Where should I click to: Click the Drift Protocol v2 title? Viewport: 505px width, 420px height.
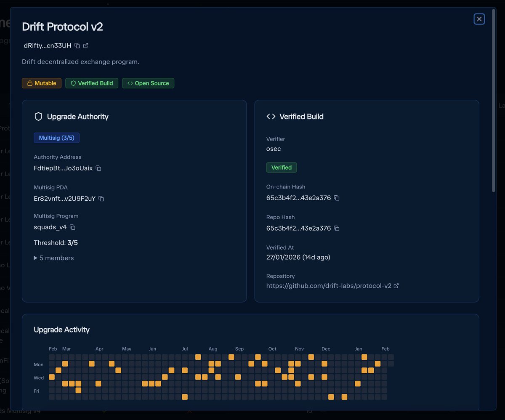tap(62, 27)
